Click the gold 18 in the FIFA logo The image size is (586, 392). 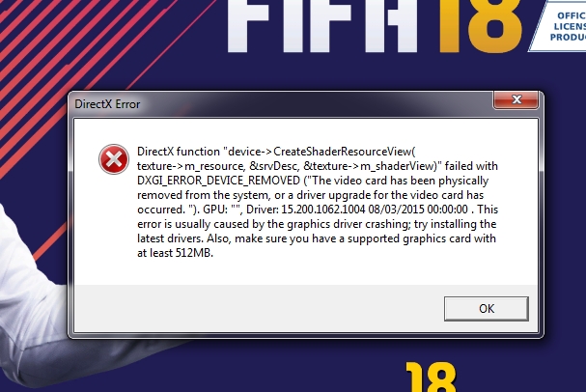point(479,25)
